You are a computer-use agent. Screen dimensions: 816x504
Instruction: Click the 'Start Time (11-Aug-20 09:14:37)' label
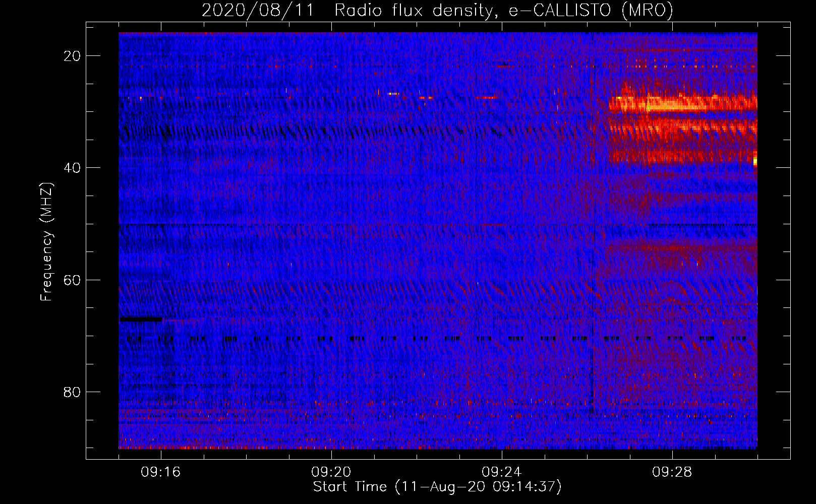point(437,487)
